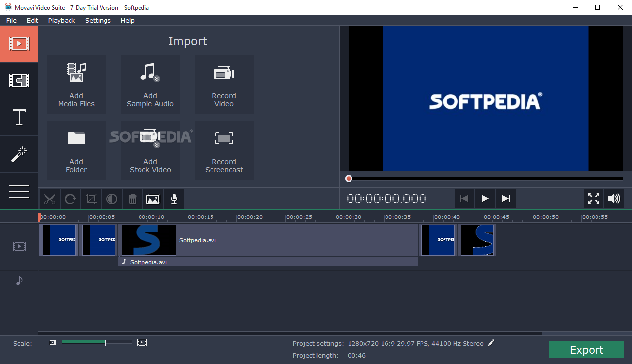Click the preview seek bar
The height and width of the screenshot is (364, 632).
[486, 179]
